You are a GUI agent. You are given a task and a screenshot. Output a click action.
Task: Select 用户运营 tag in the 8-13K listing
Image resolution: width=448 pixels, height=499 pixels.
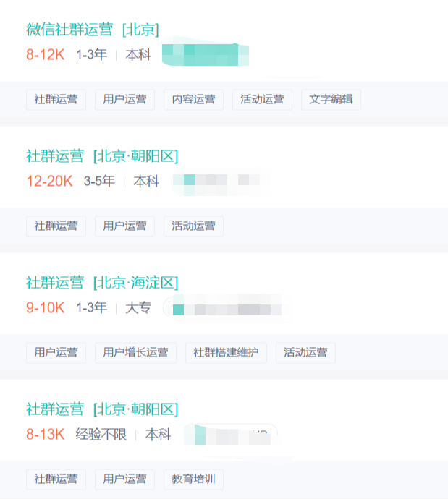click(x=124, y=479)
